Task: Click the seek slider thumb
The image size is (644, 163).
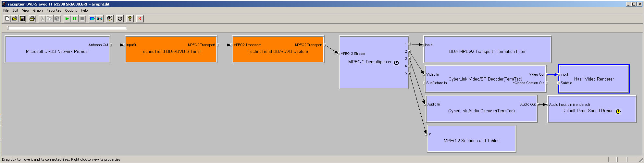Action: click(8, 28)
